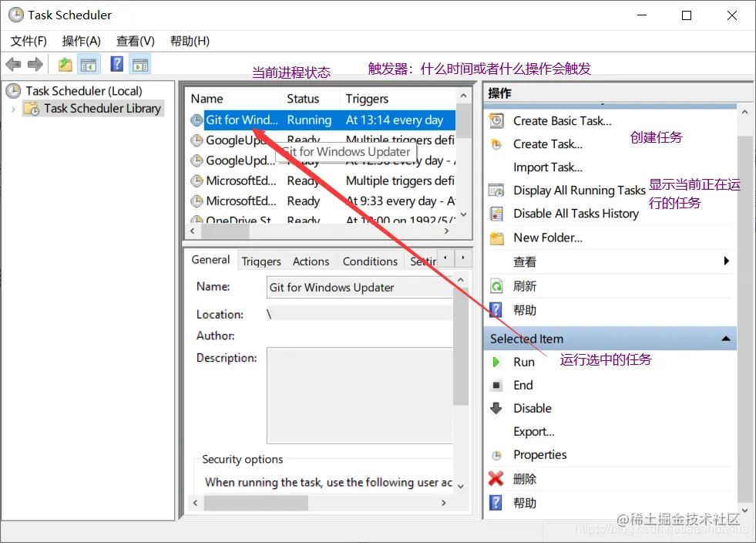Click the Disable All Tasks History icon
756x543 pixels.
point(496,214)
